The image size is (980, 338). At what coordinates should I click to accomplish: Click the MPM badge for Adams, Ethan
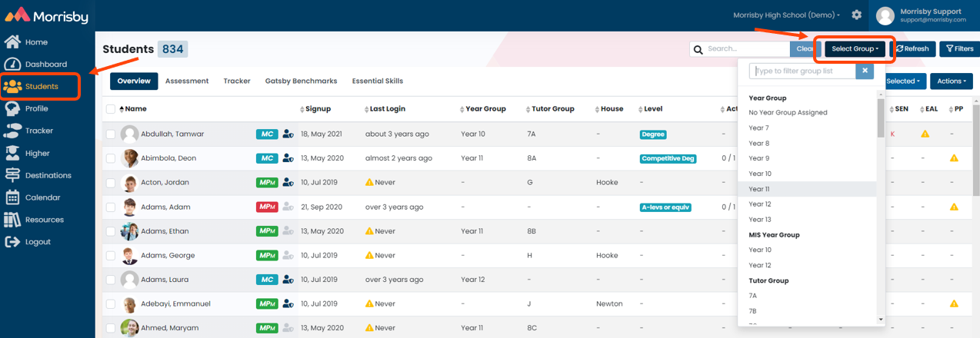[x=267, y=231]
